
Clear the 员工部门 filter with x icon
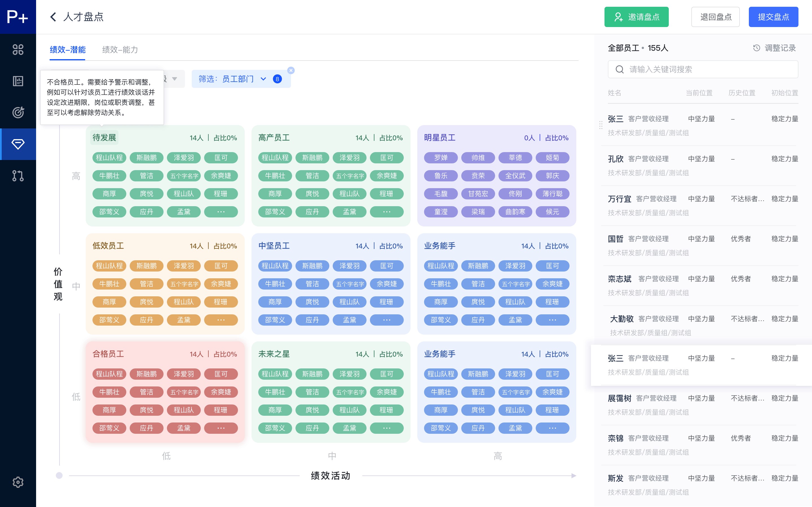pos(291,70)
